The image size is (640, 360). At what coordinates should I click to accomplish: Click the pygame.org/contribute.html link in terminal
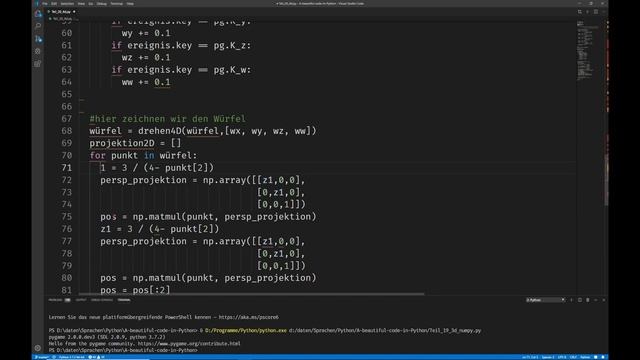pos(189,344)
